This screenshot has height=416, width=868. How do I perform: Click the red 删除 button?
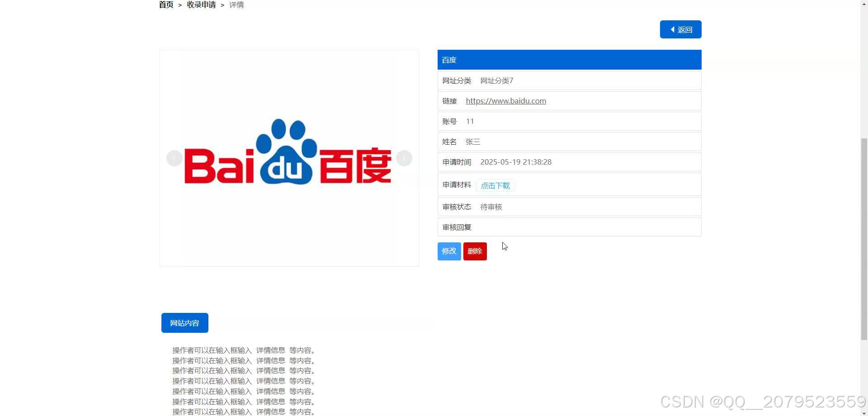[x=475, y=251]
